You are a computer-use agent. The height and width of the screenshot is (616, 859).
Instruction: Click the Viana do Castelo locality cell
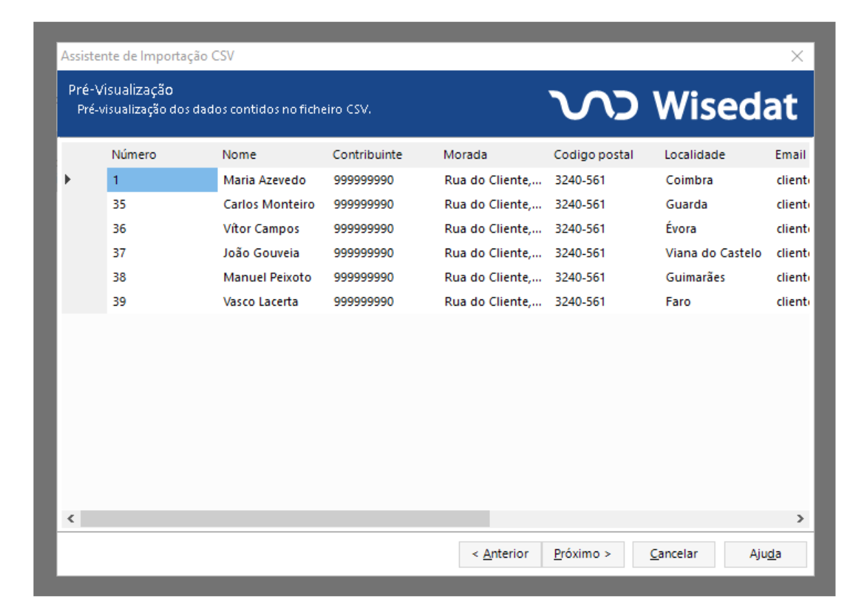pos(713,253)
